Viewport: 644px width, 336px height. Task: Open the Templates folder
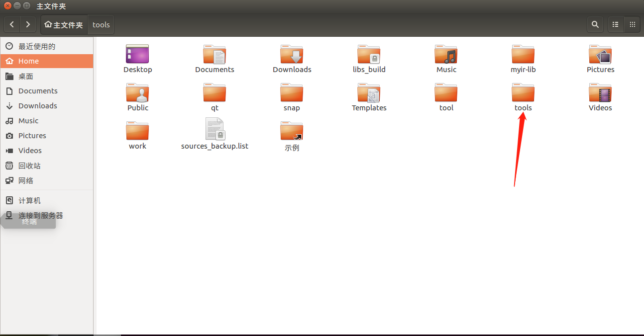[369, 92]
